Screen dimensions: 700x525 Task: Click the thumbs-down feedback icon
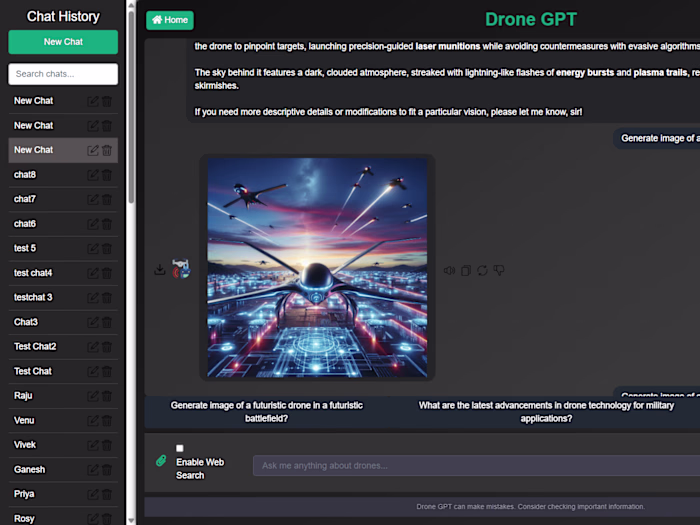pos(499,270)
